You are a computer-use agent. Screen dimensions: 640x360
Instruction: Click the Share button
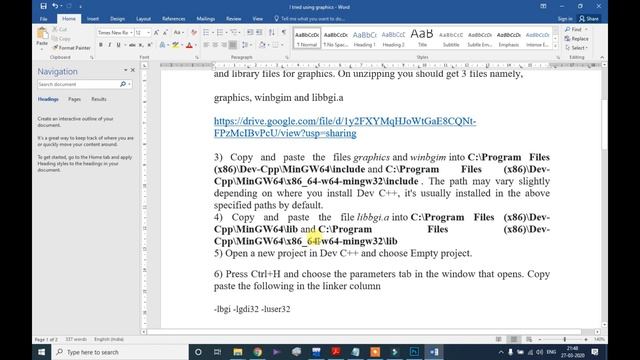coord(589,19)
